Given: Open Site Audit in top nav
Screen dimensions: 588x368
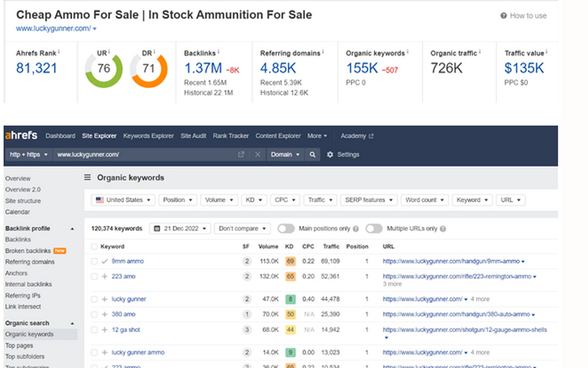Looking at the screenshot, I should coord(193,136).
